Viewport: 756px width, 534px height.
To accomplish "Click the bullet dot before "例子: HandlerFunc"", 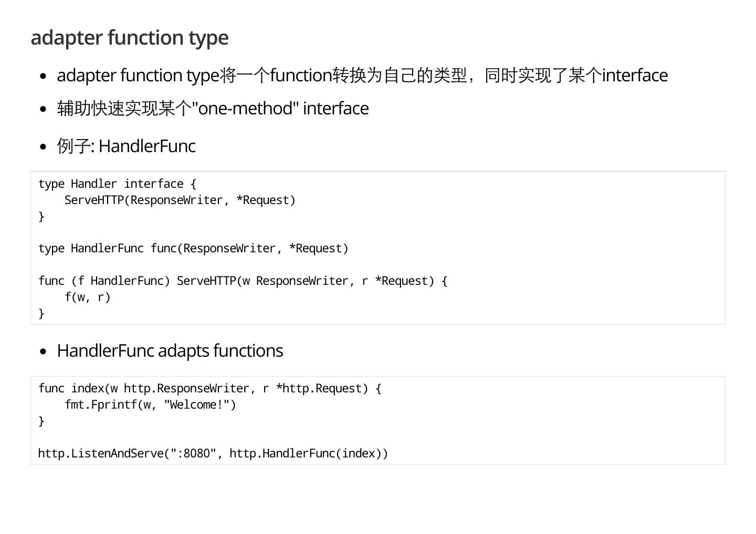I will point(43,147).
